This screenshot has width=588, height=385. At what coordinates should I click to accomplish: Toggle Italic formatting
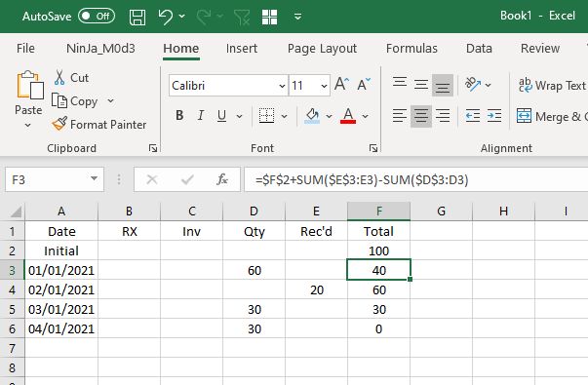point(201,115)
